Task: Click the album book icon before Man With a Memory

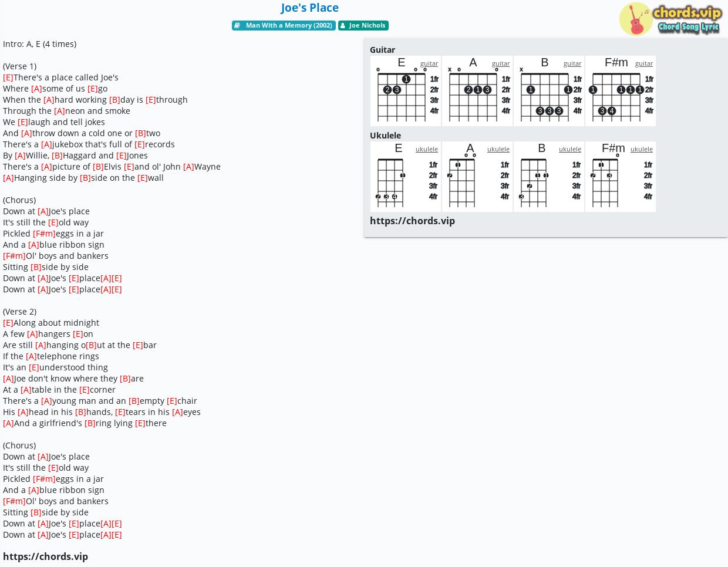Action: (237, 25)
